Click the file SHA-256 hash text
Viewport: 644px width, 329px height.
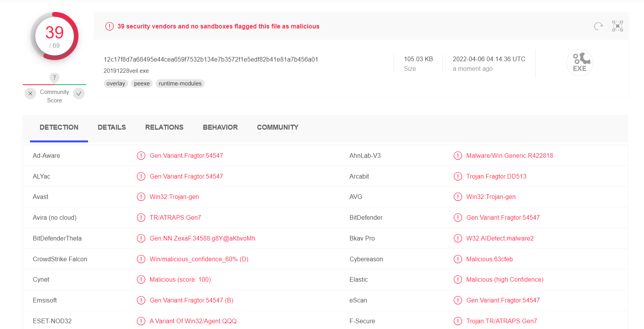point(211,59)
